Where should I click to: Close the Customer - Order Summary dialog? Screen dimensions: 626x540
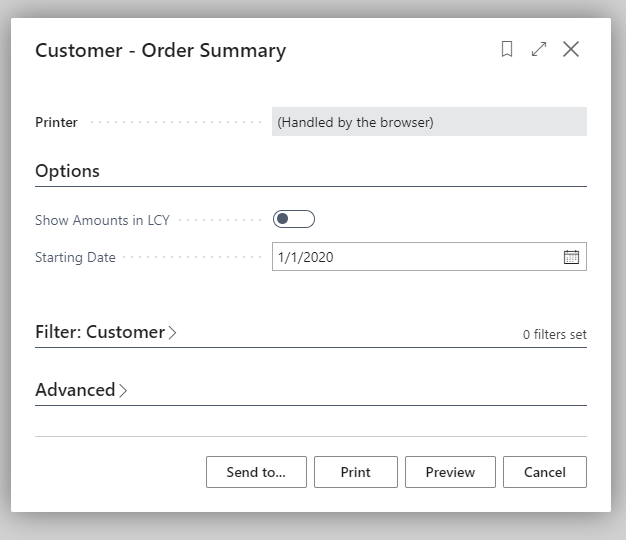point(571,49)
